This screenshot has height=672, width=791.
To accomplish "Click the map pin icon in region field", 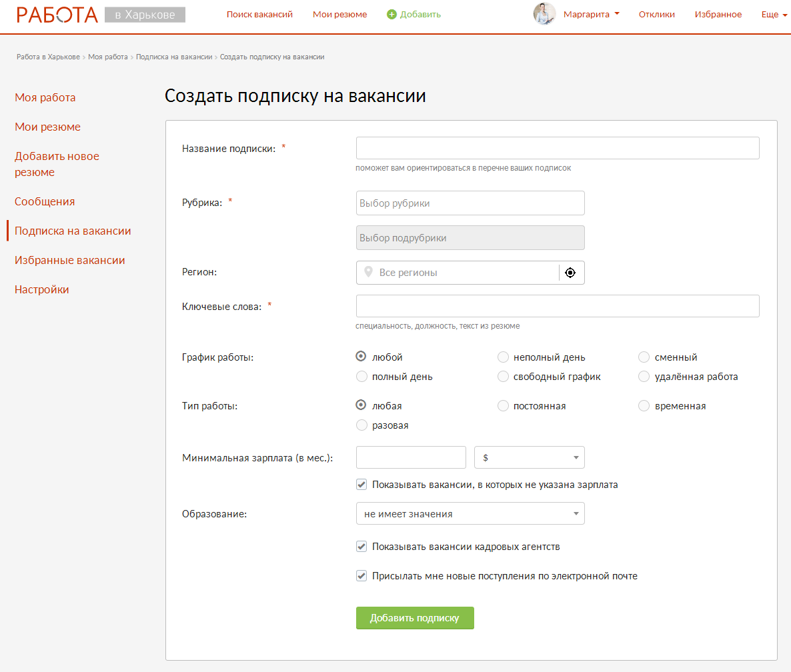I will pyautogui.click(x=368, y=273).
